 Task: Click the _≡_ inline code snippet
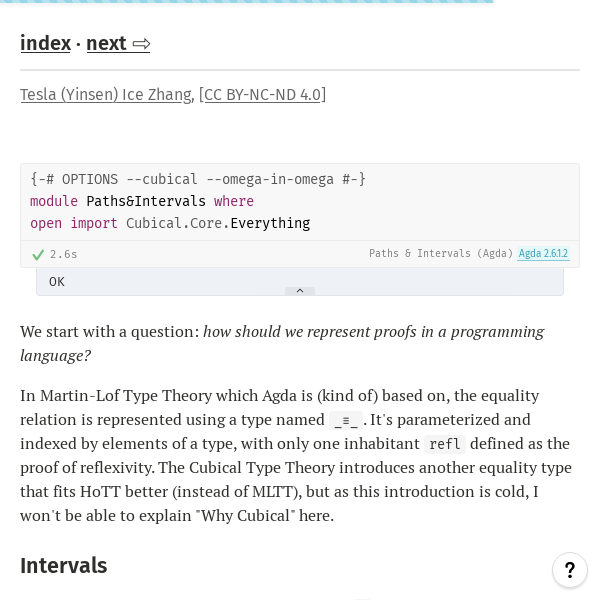346,421
